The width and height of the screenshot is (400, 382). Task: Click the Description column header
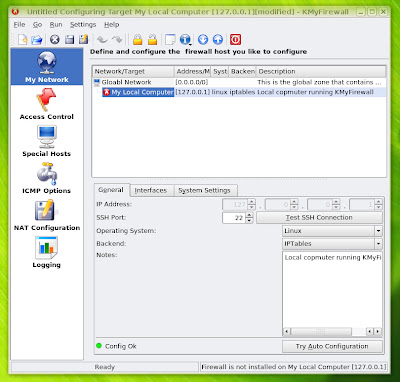tap(321, 71)
